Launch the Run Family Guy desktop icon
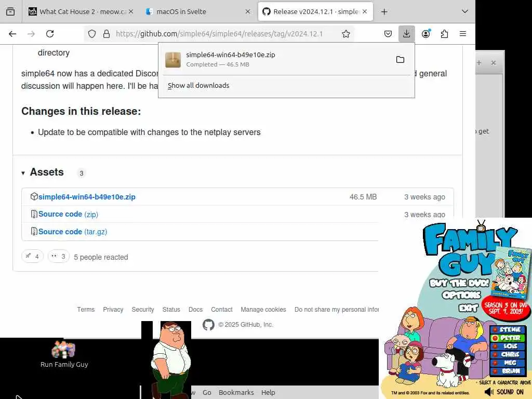The width and height of the screenshot is (532, 399). [64, 354]
